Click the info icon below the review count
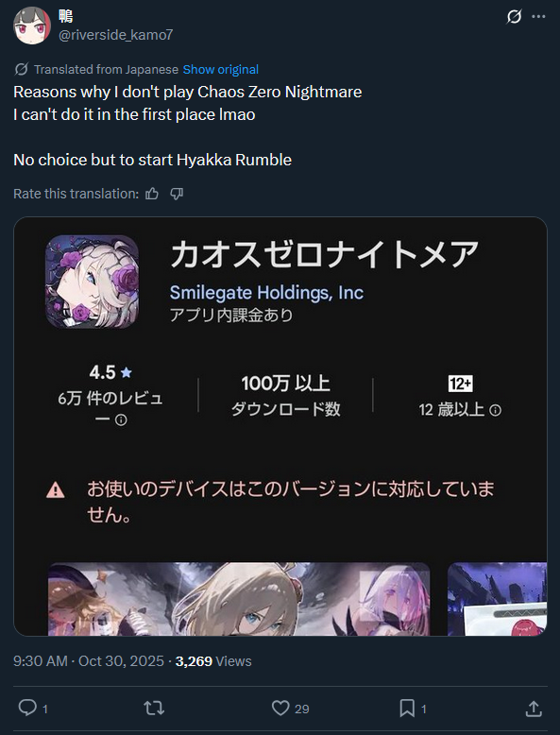Viewport: 560px width, 735px height. coord(121,420)
